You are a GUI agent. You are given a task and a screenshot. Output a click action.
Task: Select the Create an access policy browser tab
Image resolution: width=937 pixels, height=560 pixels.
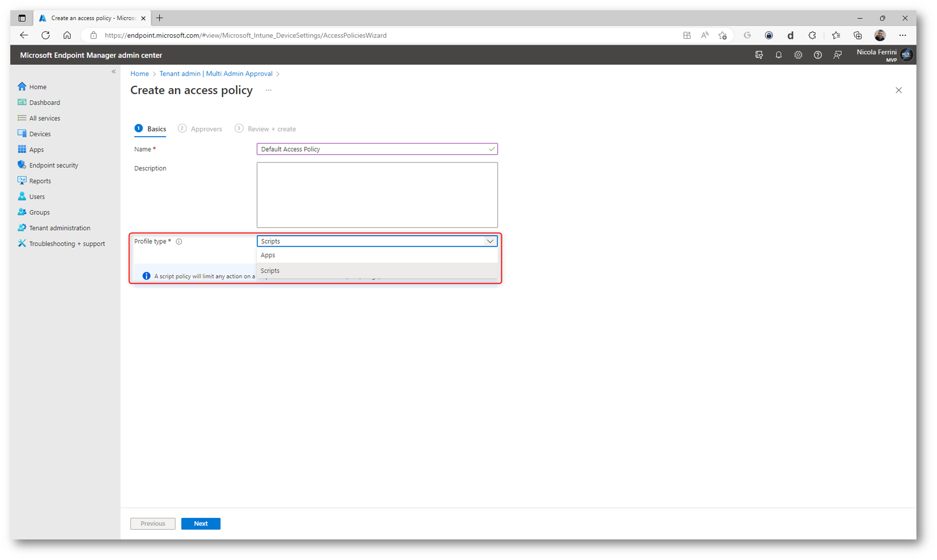tap(92, 18)
